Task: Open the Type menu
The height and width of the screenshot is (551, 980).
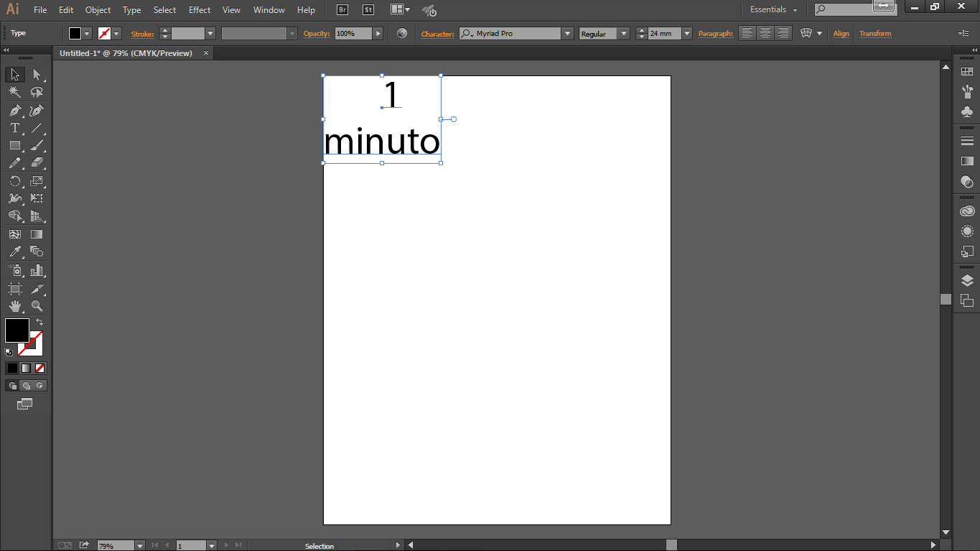Action: pos(131,10)
